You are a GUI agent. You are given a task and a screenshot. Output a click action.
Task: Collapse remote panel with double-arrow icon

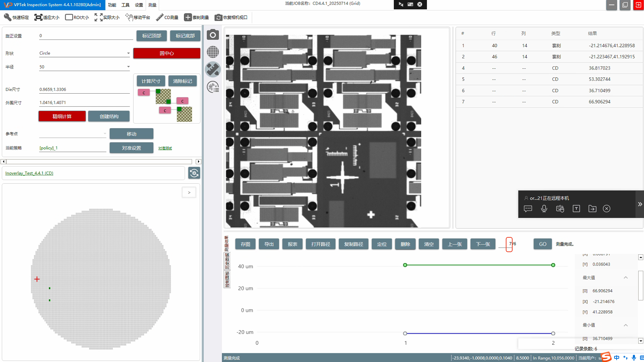tap(640, 204)
